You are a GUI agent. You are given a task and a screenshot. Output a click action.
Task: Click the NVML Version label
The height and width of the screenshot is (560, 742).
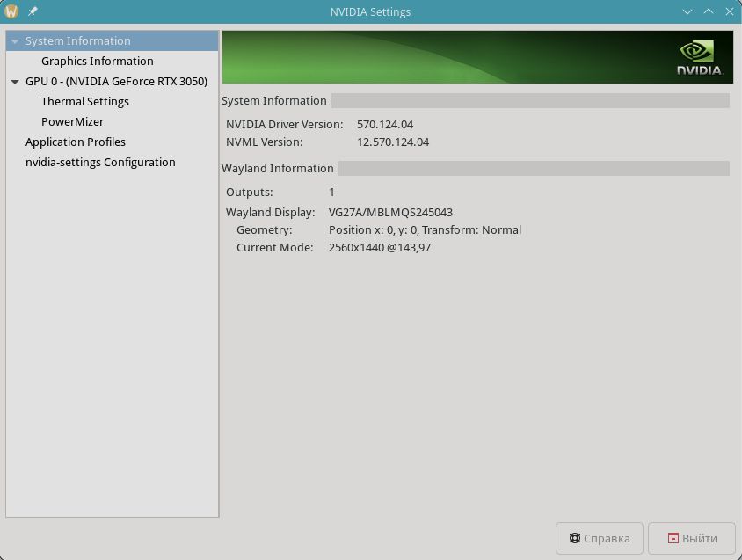pos(264,142)
